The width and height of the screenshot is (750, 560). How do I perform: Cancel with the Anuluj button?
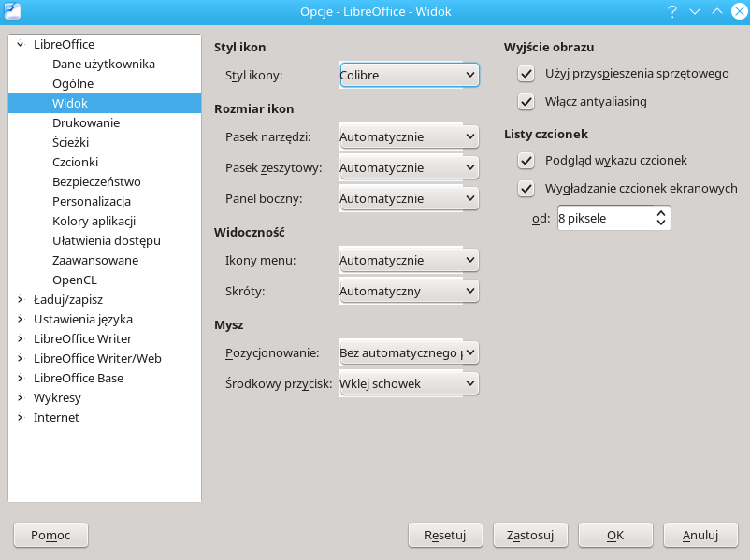[700, 535]
